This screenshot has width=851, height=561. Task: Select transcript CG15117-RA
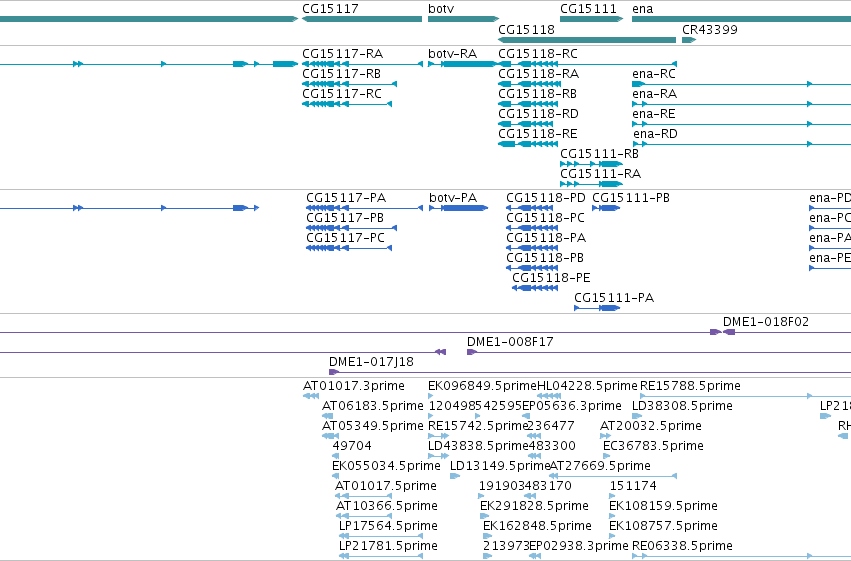click(x=342, y=54)
